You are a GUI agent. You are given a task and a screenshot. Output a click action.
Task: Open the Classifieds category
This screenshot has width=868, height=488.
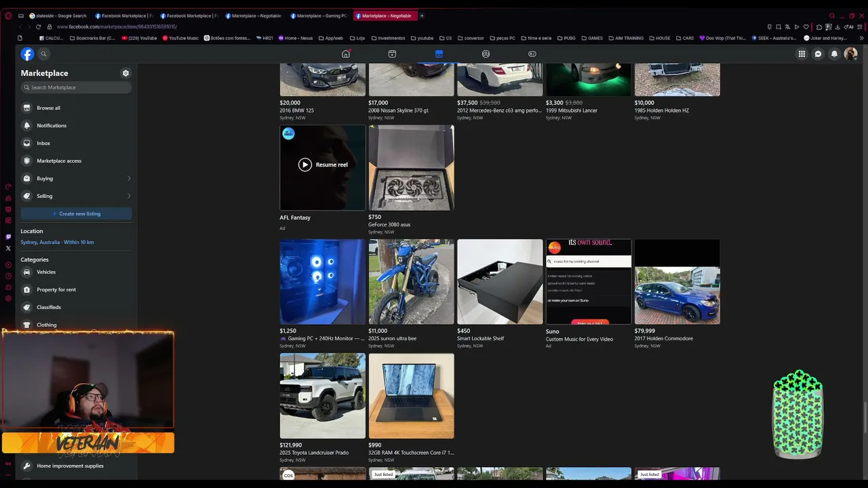tap(76, 307)
